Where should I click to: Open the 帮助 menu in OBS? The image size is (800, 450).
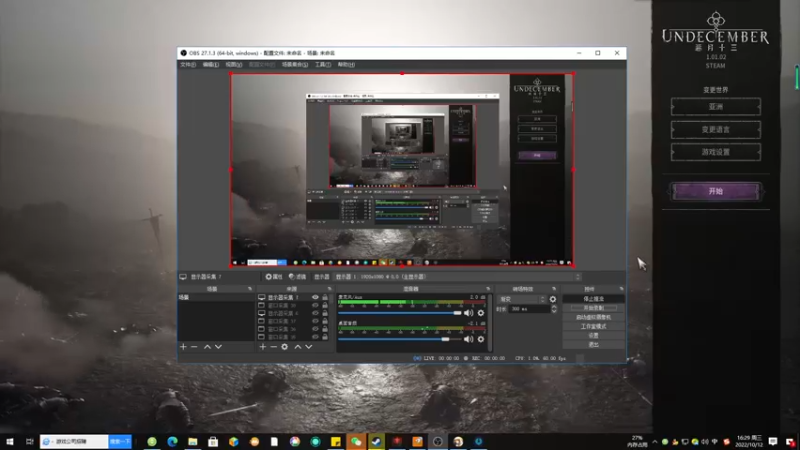click(x=346, y=65)
